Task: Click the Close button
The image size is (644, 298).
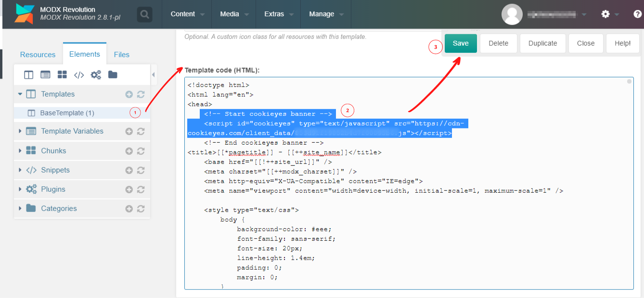Action: point(586,43)
